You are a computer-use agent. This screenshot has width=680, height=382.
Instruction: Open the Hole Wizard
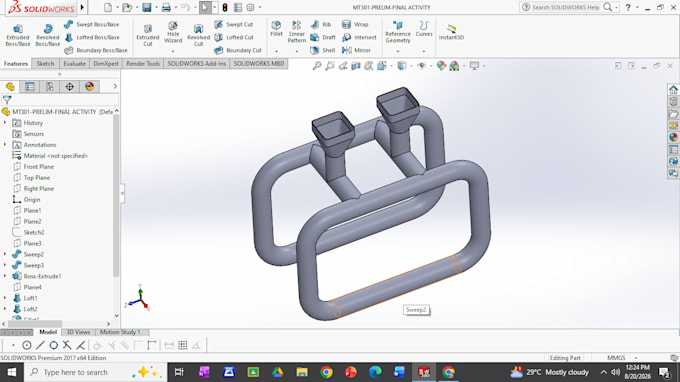coord(173,33)
